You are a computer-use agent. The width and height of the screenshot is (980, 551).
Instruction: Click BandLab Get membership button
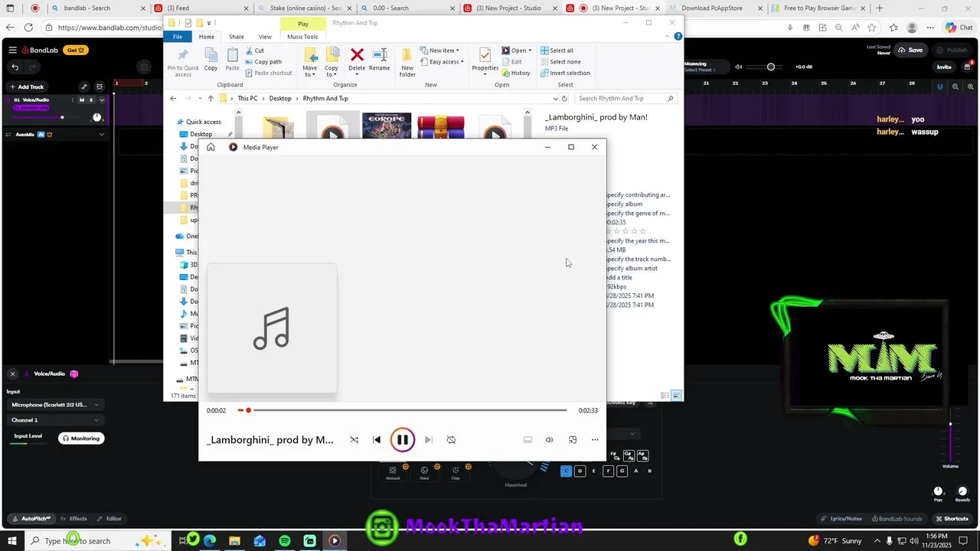coord(76,50)
